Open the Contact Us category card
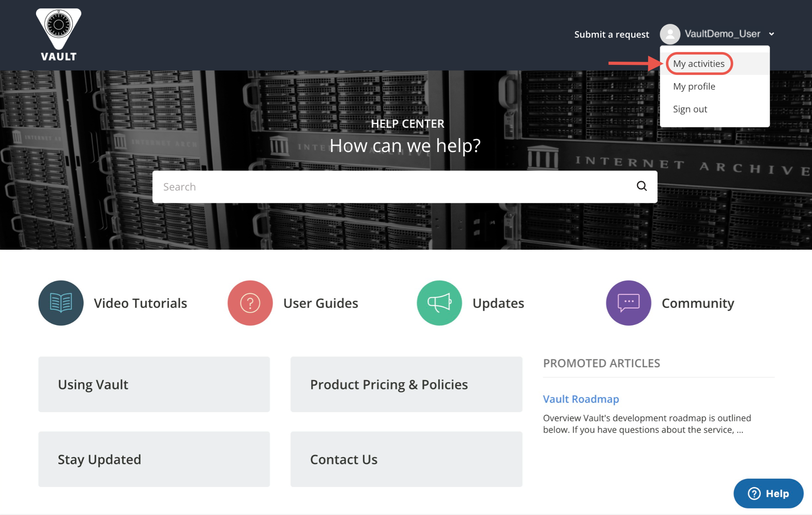This screenshot has height=515, width=812. 406,459
